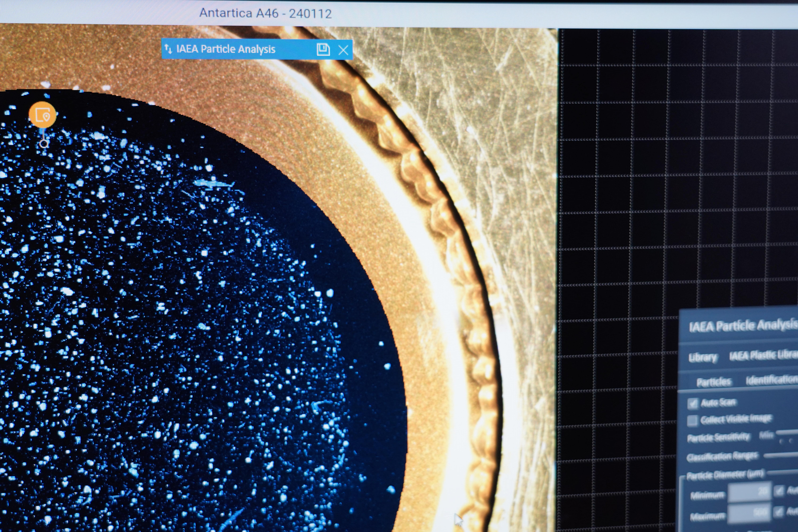Click the save icon in blue analysis bar
This screenshot has height=532, width=798.
point(323,49)
